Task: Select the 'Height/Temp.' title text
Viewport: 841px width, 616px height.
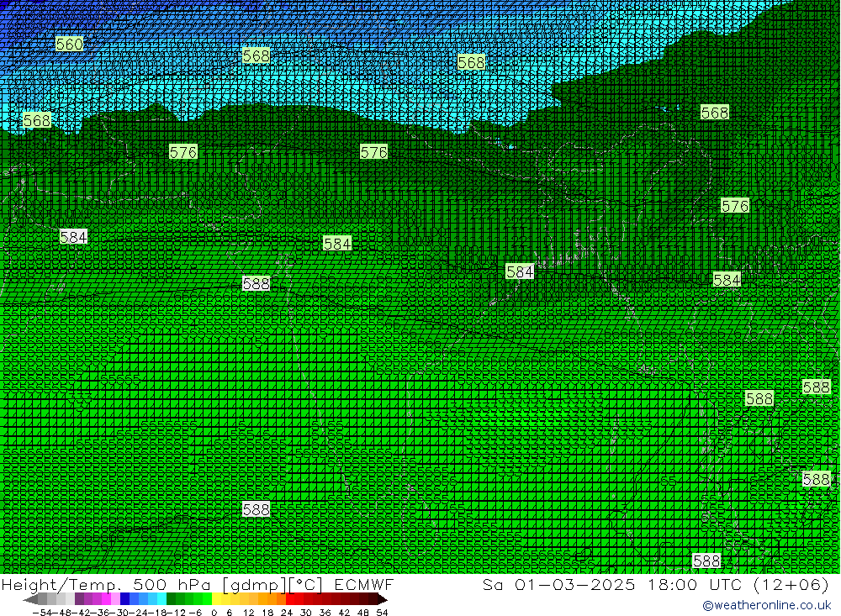Action: point(61,585)
